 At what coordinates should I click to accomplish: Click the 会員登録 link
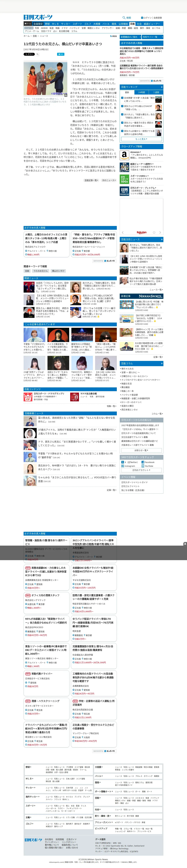pos(158,18)
